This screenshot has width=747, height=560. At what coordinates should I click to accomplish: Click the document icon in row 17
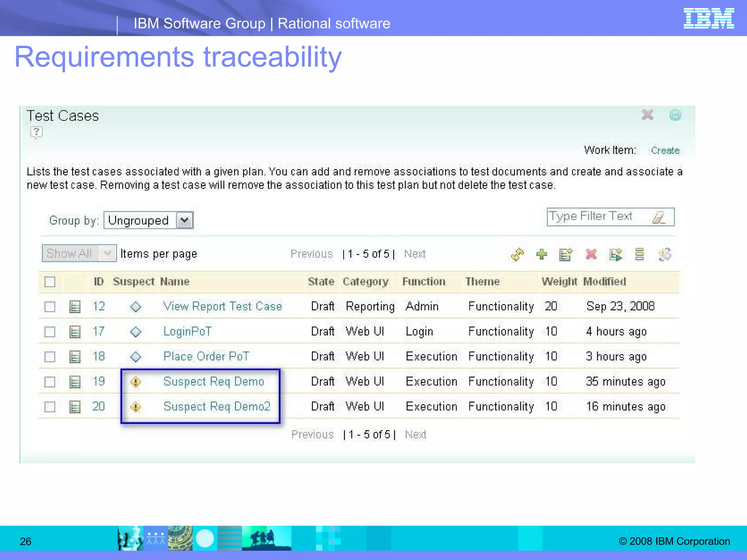tap(75, 332)
